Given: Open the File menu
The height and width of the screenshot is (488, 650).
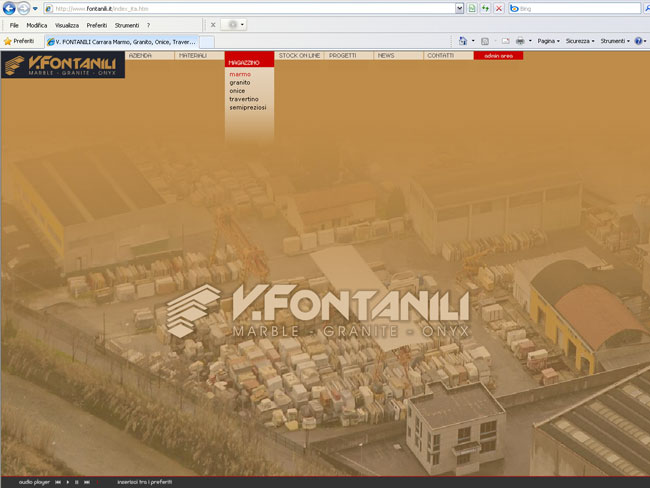Looking at the screenshot, I should coord(14,25).
